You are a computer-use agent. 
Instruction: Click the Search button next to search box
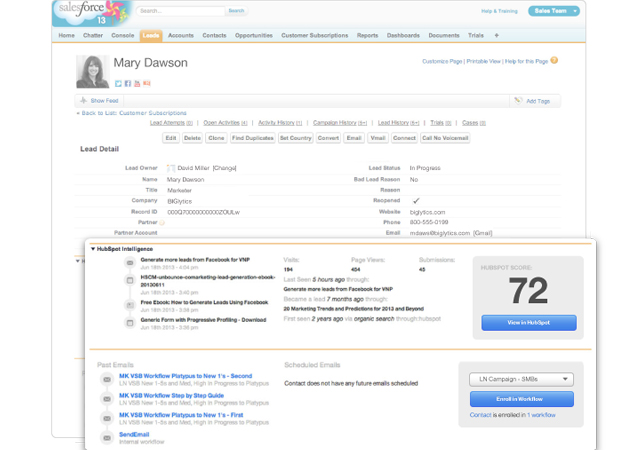pos(236,11)
